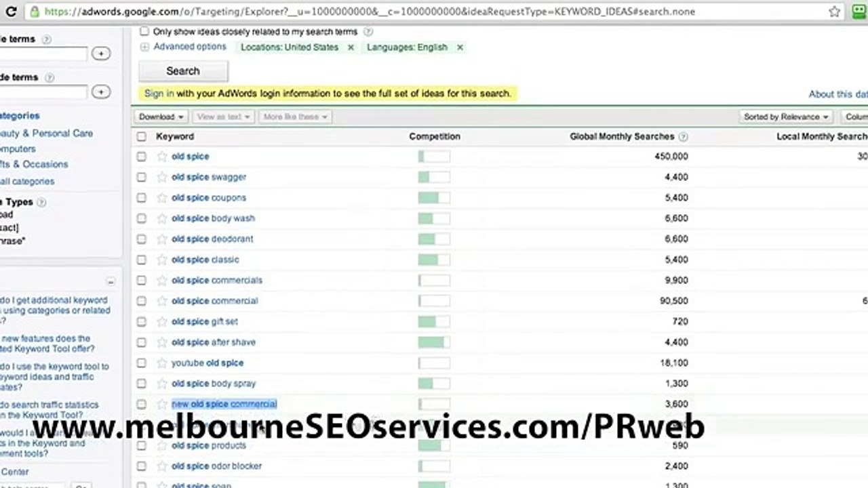
Task: Click the secure lock icon in address bar
Action: pyautogui.click(x=35, y=12)
